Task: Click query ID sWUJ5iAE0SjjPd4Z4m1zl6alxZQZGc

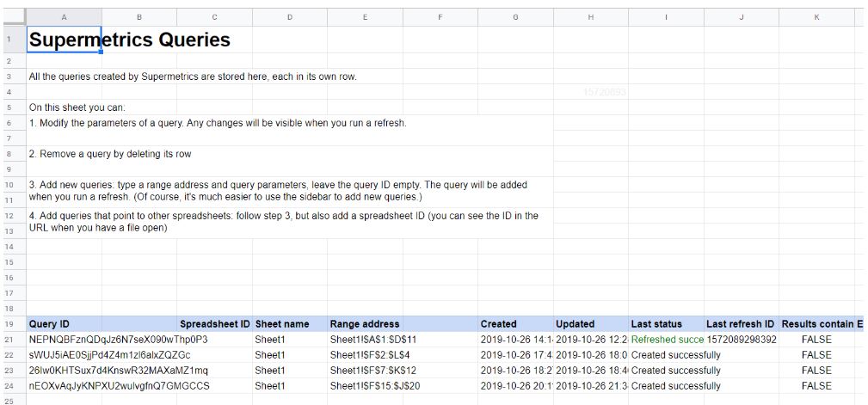Action: 109,354
